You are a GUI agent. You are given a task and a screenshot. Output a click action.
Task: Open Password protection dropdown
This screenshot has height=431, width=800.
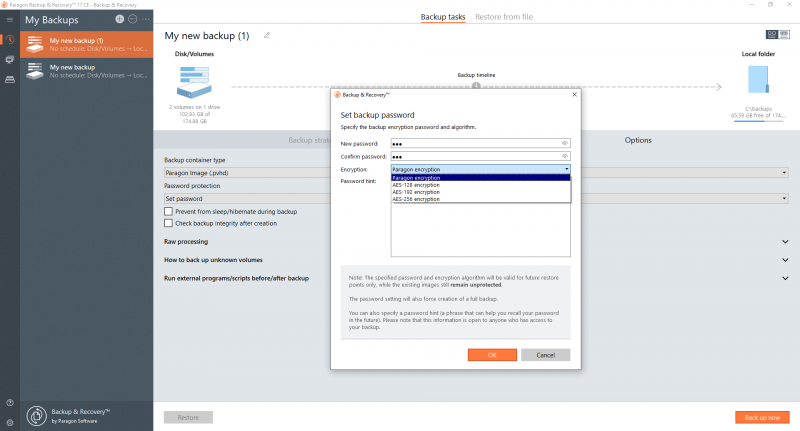point(476,198)
